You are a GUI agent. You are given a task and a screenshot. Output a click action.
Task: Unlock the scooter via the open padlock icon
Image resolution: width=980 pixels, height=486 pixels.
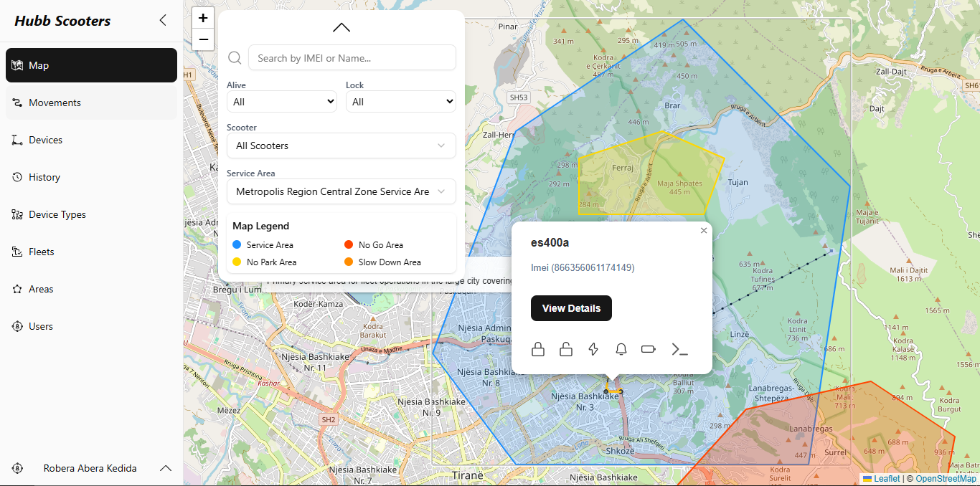click(x=565, y=349)
